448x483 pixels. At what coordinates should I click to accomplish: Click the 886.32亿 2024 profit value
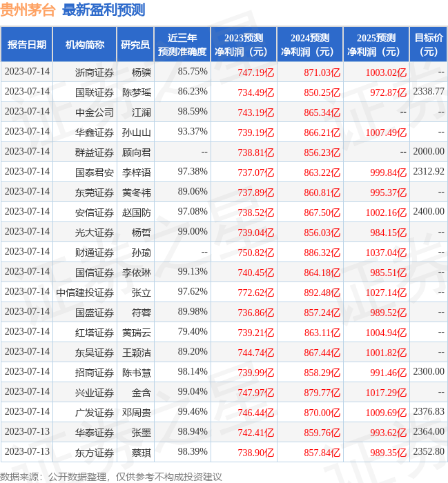[x=322, y=253]
